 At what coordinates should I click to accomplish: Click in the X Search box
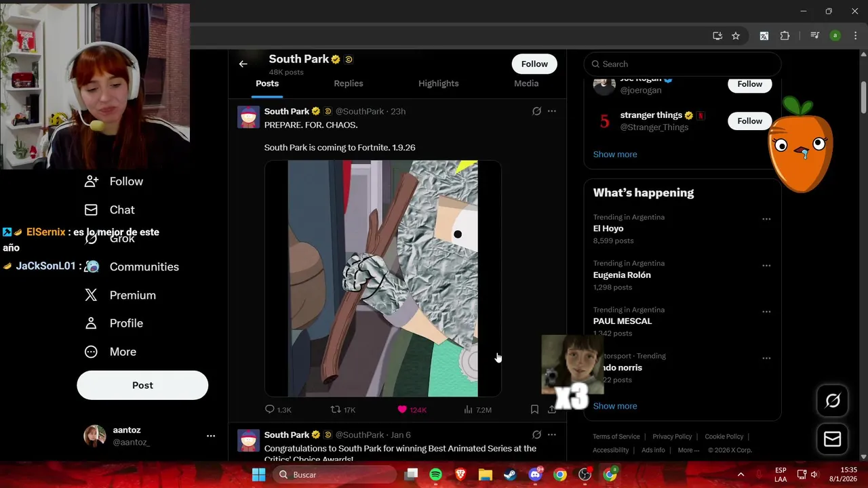[x=682, y=64]
